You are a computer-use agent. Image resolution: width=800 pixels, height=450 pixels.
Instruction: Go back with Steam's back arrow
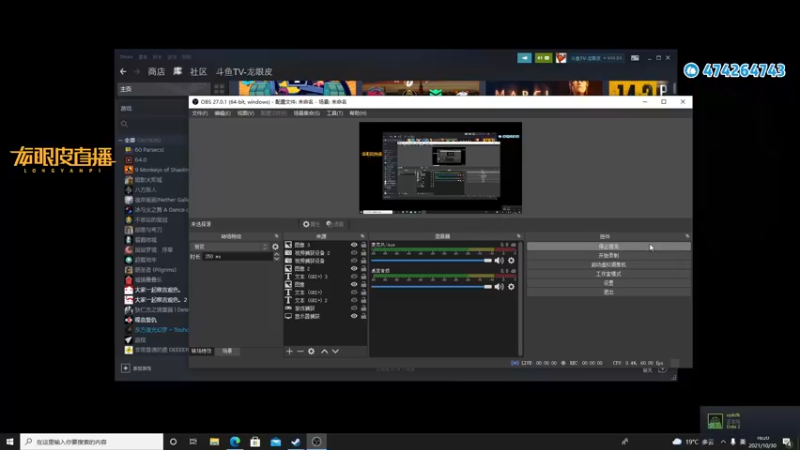tap(123, 71)
